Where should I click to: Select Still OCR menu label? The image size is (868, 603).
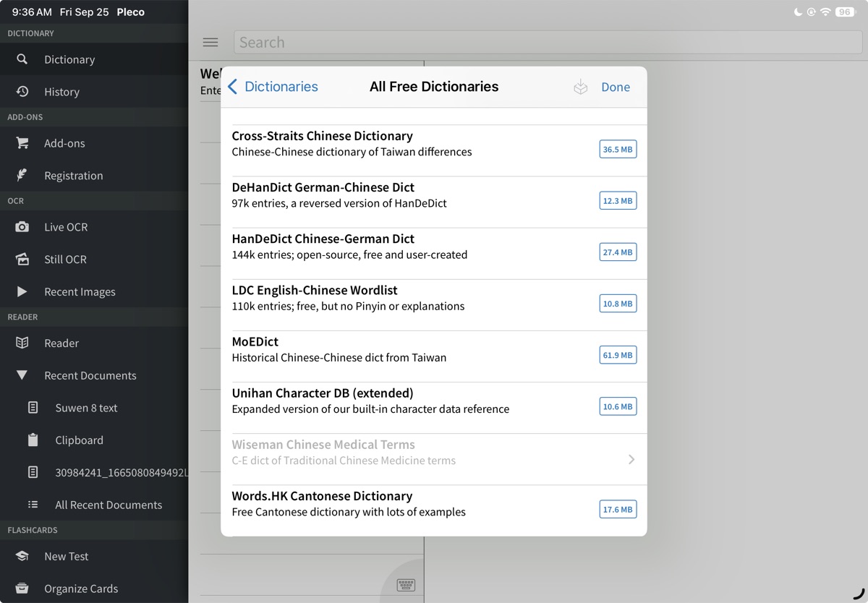[65, 259]
